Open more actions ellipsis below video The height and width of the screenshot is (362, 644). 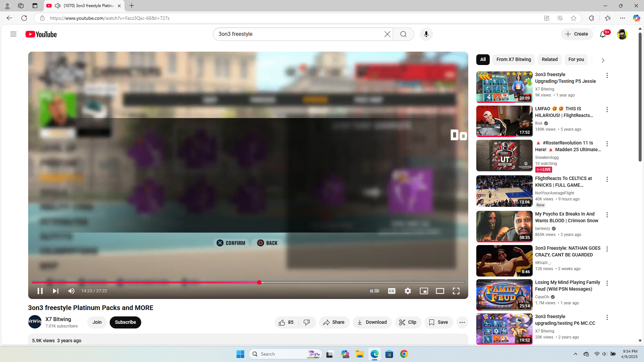[462, 322]
